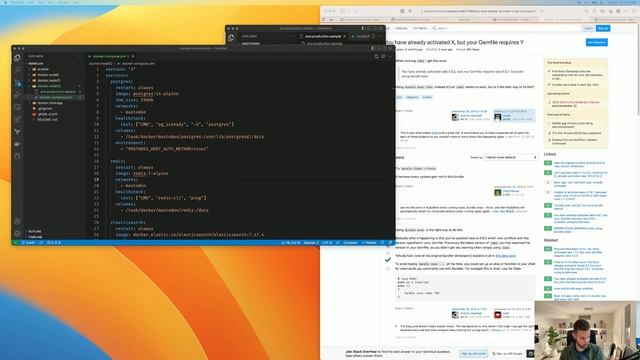This screenshot has height=360, width=640.
Task: Open UTF-8 encoding selector in status bar
Action: (327, 242)
